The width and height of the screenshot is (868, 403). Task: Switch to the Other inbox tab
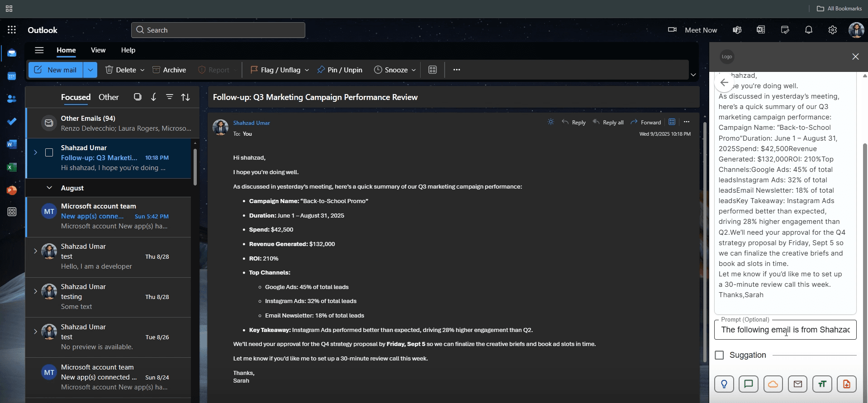click(109, 97)
